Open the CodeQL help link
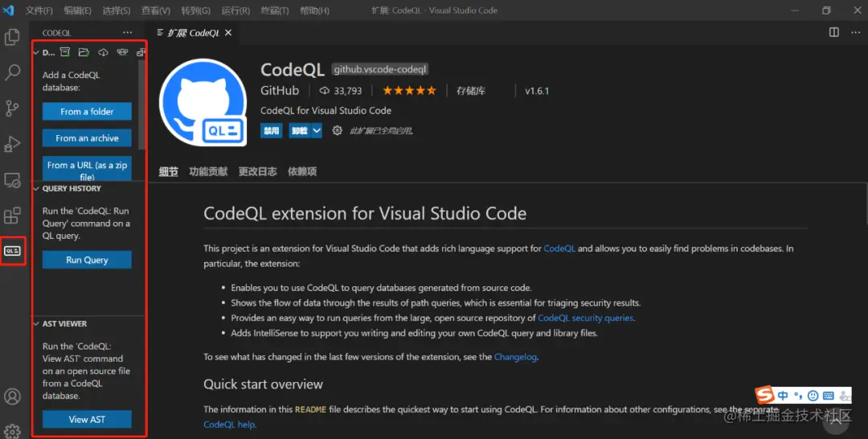This screenshot has width=868, height=439. 229,425
